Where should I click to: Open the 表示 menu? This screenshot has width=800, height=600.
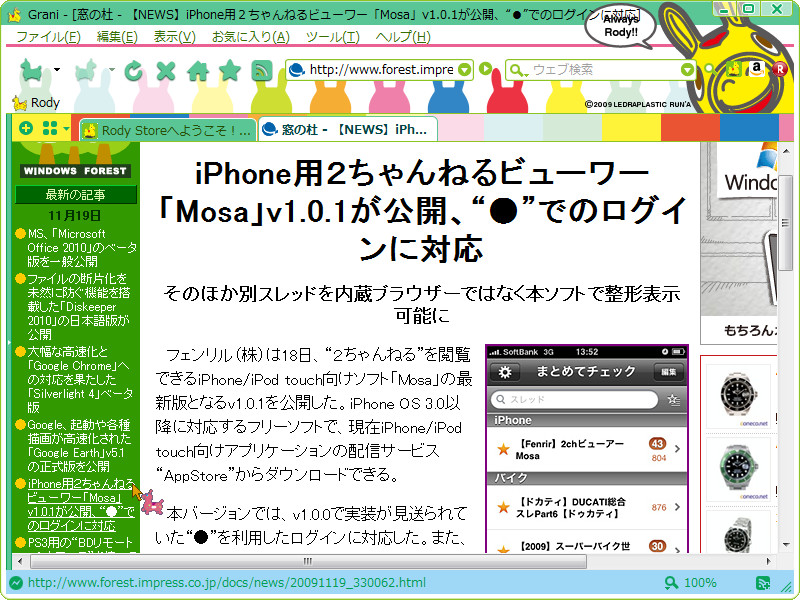174,37
